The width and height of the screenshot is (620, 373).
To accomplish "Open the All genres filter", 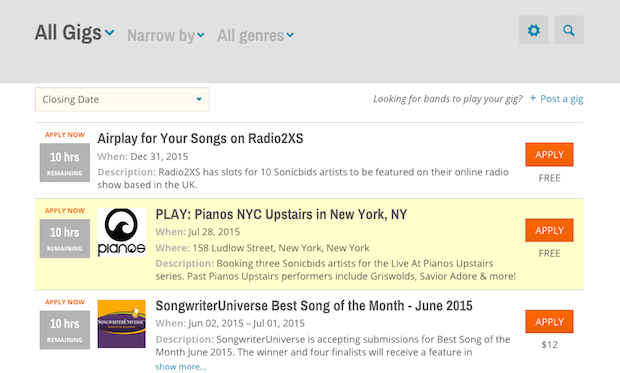I will (x=255, y=35).
